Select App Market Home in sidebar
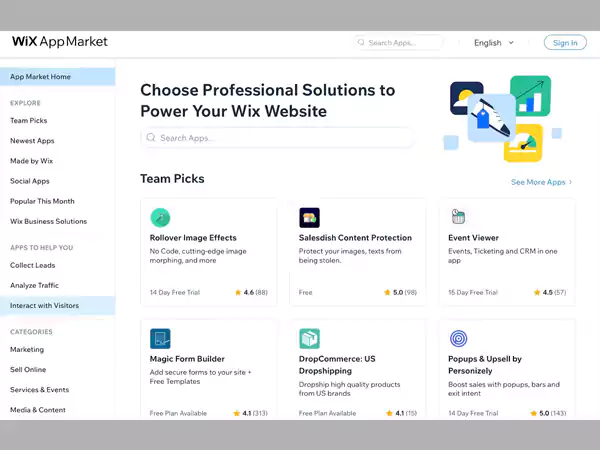The width and height of the screenshot is (600, 450). (x=57, y=77)
